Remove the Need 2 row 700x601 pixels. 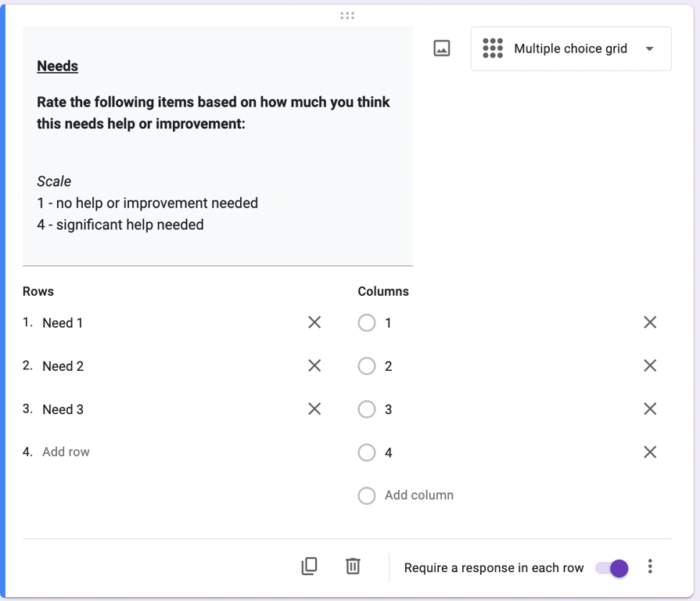[x=314, y=365]
